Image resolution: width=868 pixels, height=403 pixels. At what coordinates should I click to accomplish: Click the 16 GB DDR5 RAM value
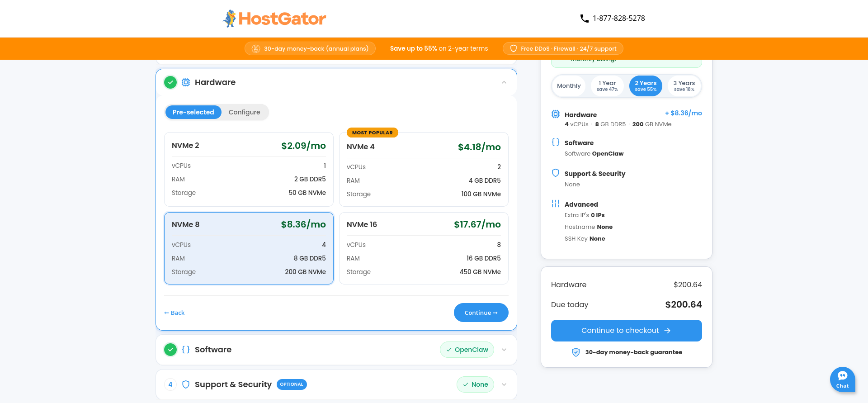[484, 258]
